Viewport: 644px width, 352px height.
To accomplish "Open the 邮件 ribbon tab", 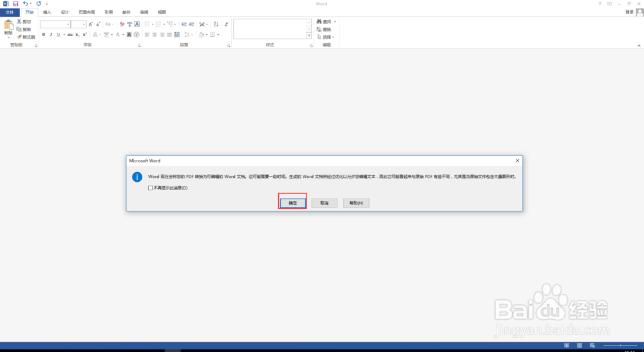I will pos(126,12).
